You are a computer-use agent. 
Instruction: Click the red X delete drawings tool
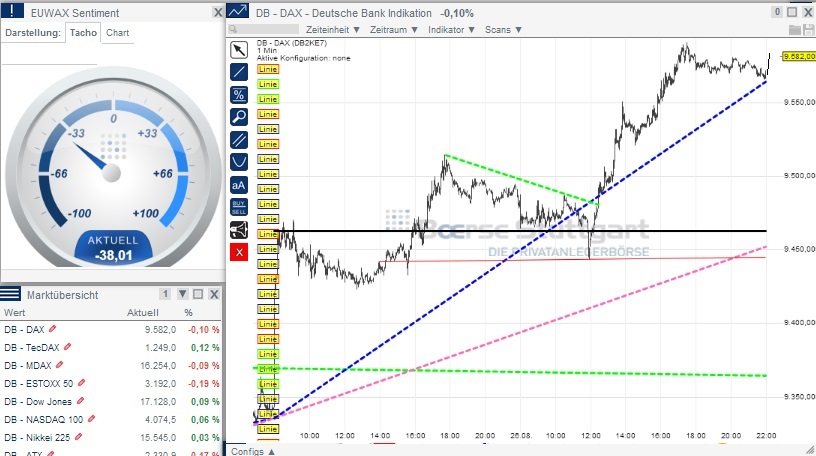[239, 252]
